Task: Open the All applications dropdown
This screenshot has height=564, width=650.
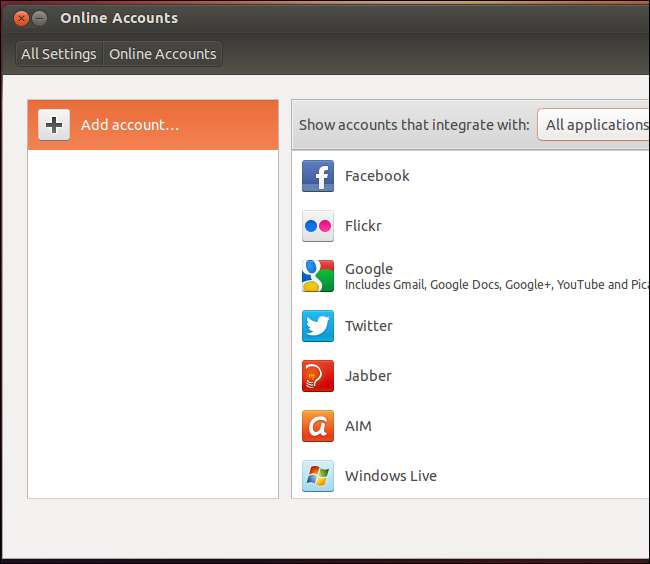Action: 595,125
